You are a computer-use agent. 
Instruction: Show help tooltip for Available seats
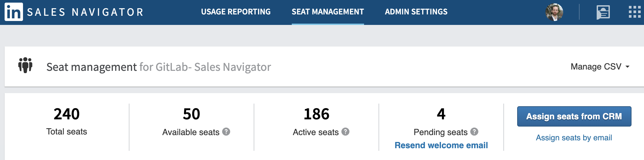click(226, 131)
